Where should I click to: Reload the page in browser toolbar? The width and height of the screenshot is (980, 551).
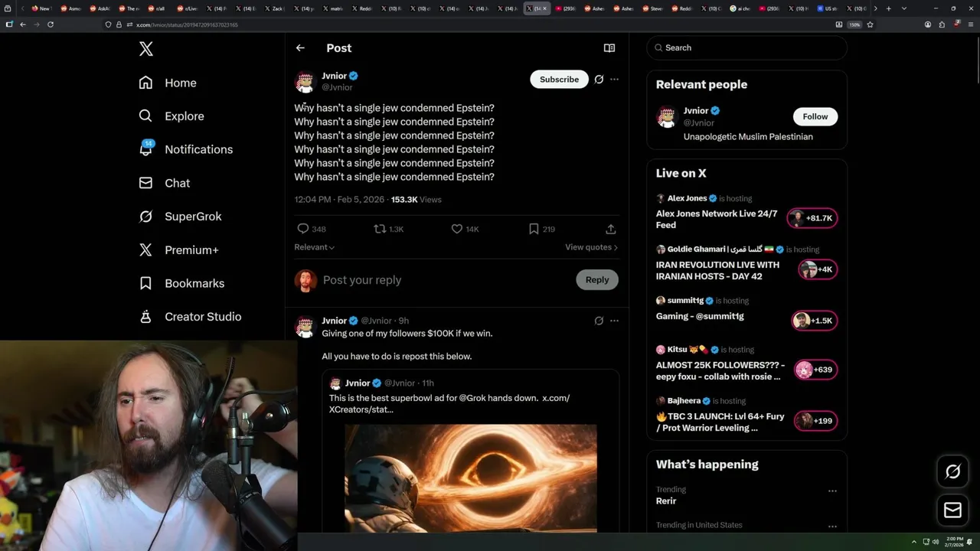click(x=51, y=24)
